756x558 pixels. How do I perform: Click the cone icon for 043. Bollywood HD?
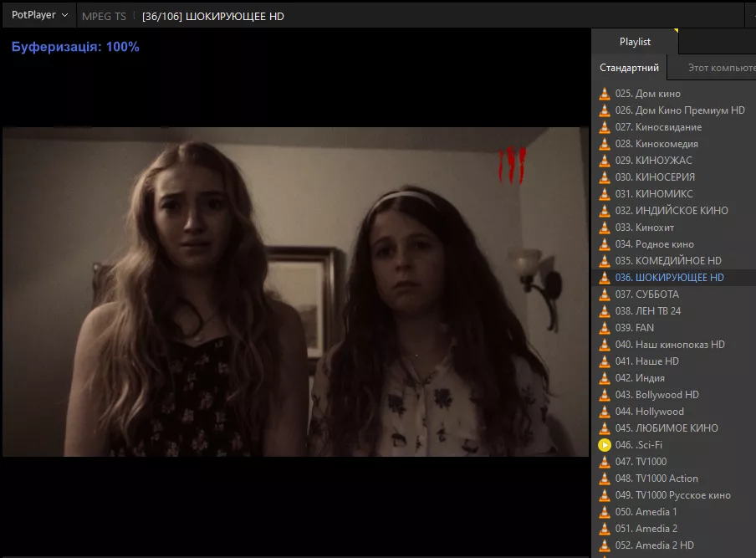pos(604,395)
